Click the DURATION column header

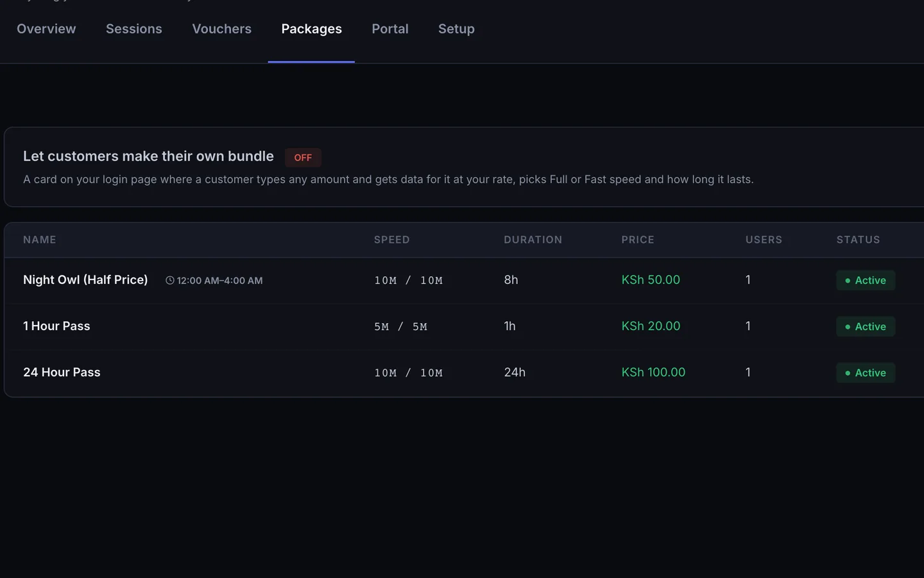click(x=533, y=240)
